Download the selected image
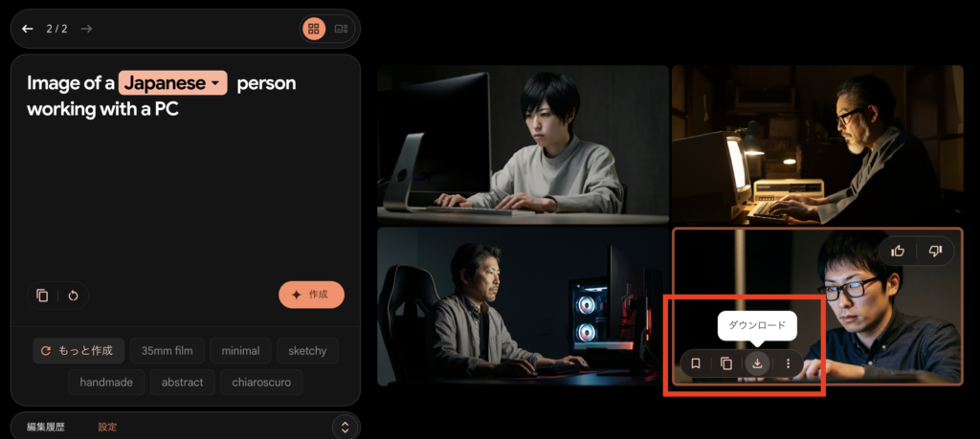The height and width of the screenshot is (439, 980). tap(757, 363)
